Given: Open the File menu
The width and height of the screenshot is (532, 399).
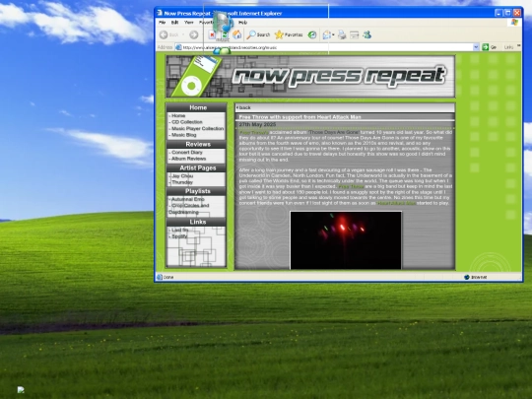Looking at the screenshot, I should [x=163, y=23].
